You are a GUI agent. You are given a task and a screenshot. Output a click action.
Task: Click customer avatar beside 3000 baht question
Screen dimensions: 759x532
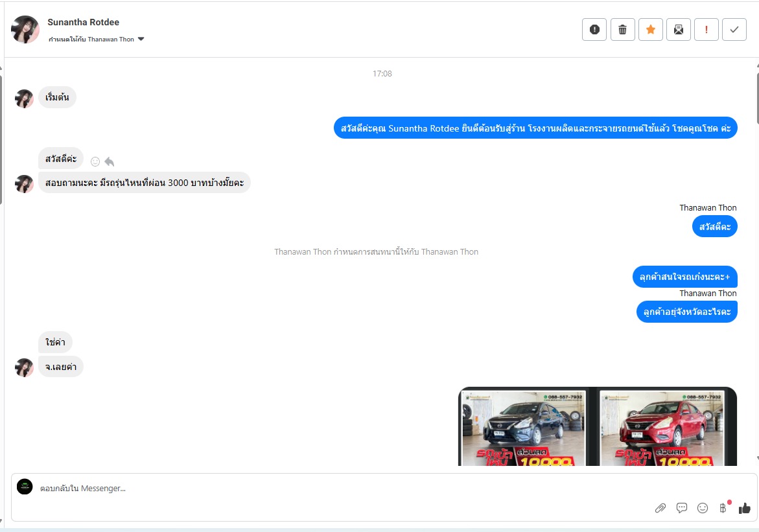click(24, 184)
